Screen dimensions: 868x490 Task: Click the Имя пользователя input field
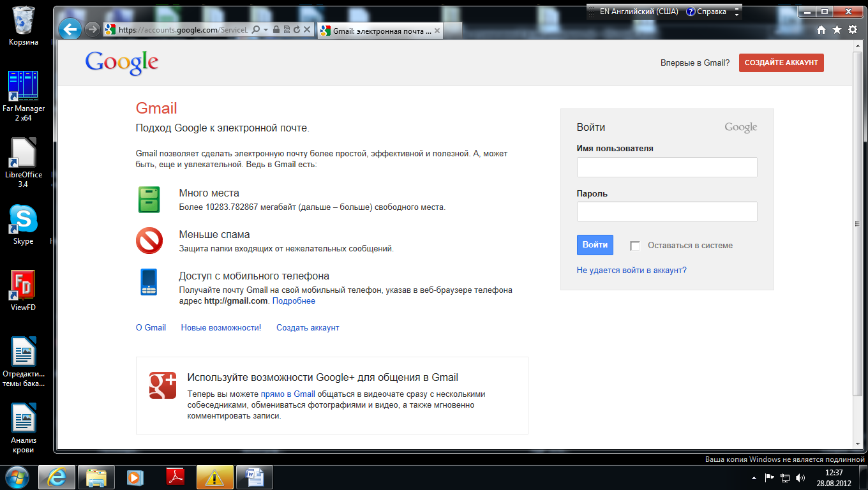tap(667, 167)
